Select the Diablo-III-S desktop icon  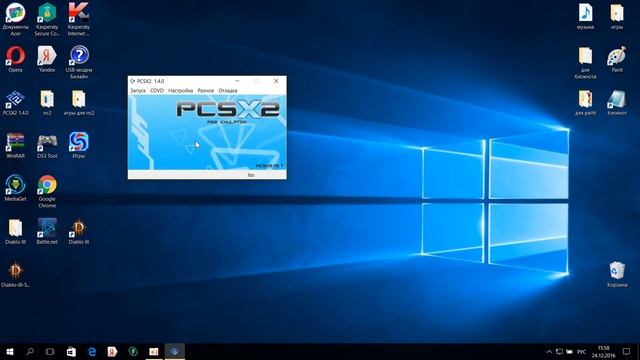(16, 275)
